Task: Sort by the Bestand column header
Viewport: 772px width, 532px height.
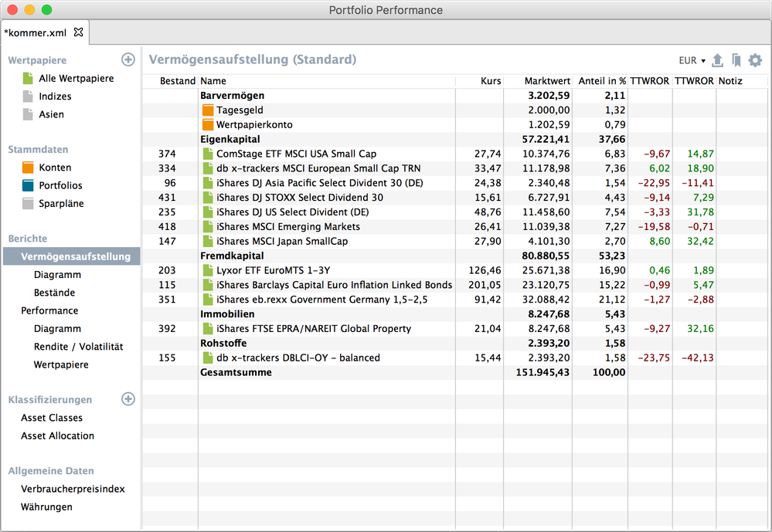Action: click(x=177, y=81)
